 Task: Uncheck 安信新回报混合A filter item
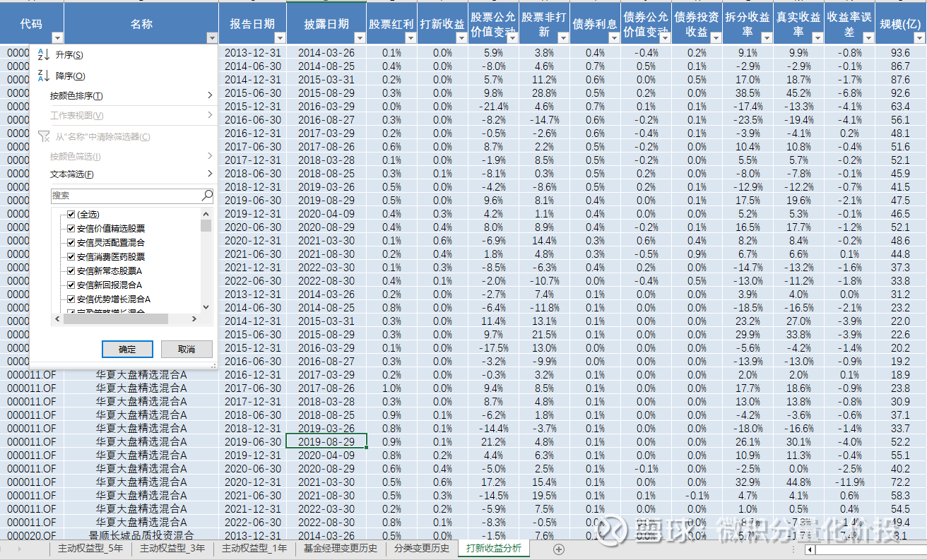[x=71, y=285]
